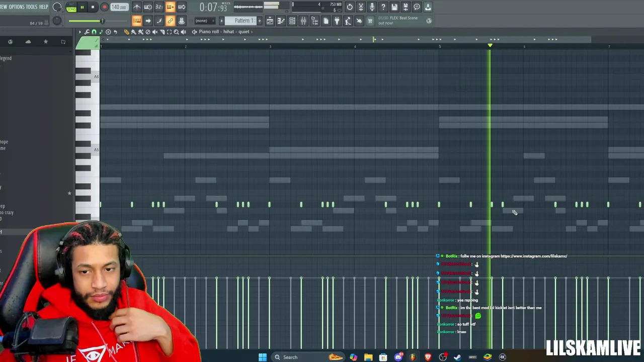The height and width of the screenshot is (362, 644).
Task: Click the touch controller hand icon
Action: point(359,21)
